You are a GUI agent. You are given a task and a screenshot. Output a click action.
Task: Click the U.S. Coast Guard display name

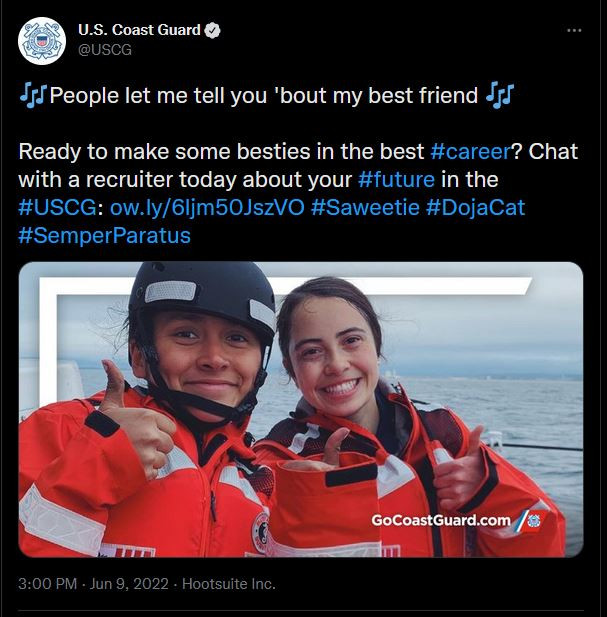point(140,31)
